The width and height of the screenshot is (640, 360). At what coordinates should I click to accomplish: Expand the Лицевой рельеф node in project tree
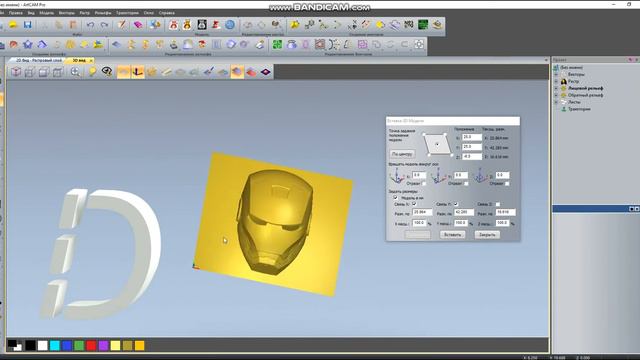(x=556, y=88)
